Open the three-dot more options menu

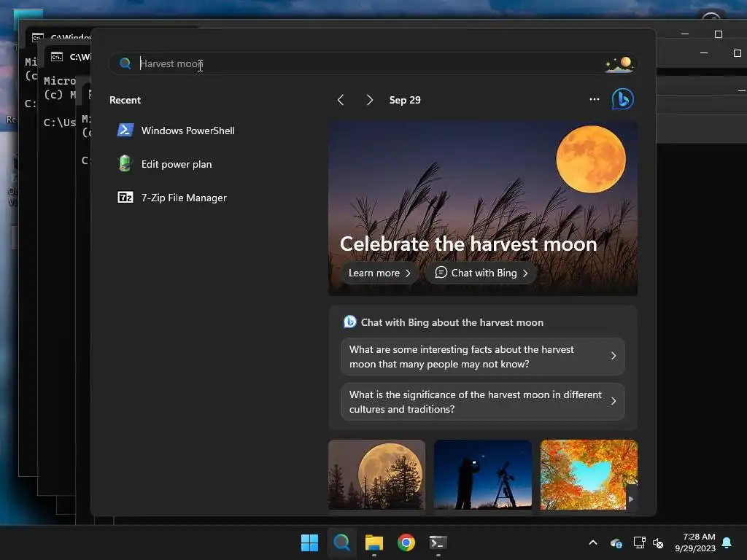(594, 99)
